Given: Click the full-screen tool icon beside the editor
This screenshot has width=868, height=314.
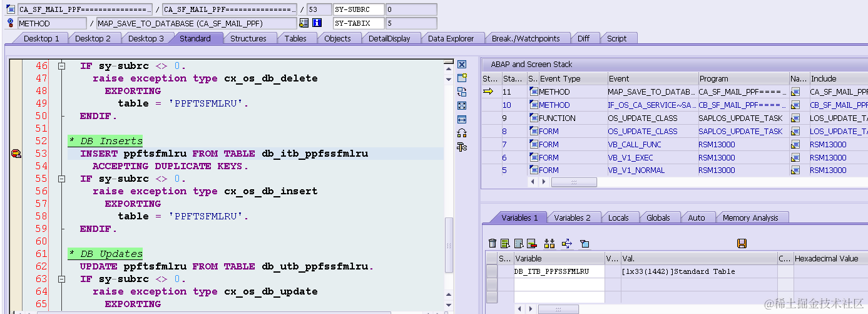Looking at the screenshot, I should [462, 105].
